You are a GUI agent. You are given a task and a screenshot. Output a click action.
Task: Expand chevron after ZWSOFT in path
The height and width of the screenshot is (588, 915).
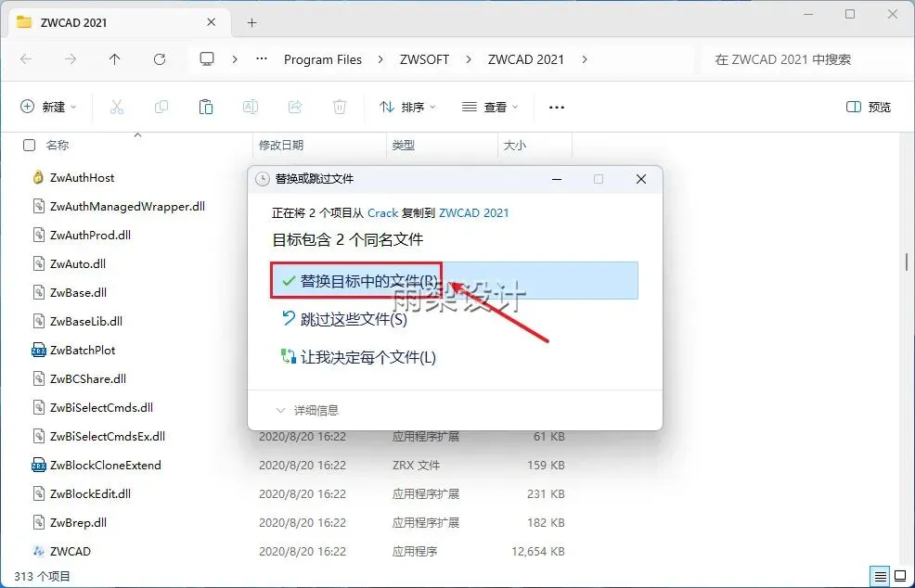469,59
